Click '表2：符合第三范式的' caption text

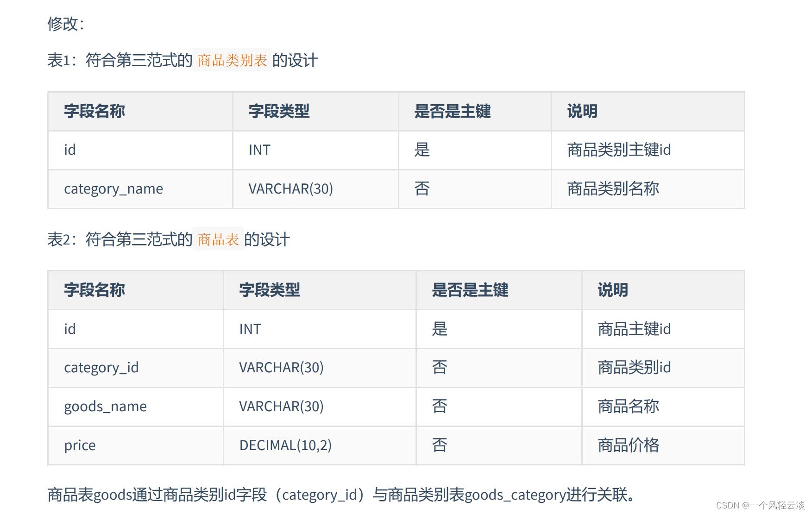pos(120,239)
